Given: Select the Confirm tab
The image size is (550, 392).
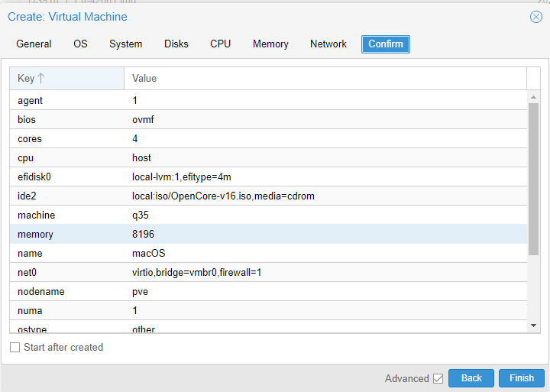Looking at the screenshot, I should pos(386,44).
